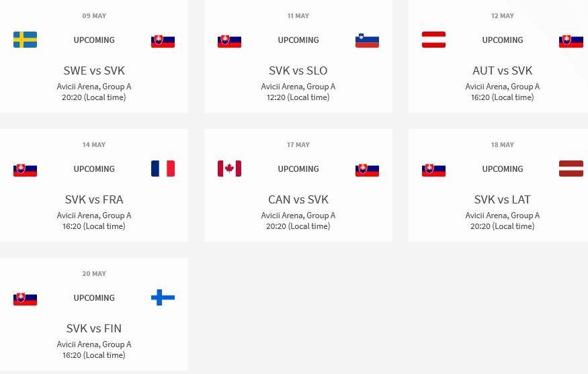Open the SVK vs SLO matchup title
The image size is (588, 374).
[x=298, y=71]
